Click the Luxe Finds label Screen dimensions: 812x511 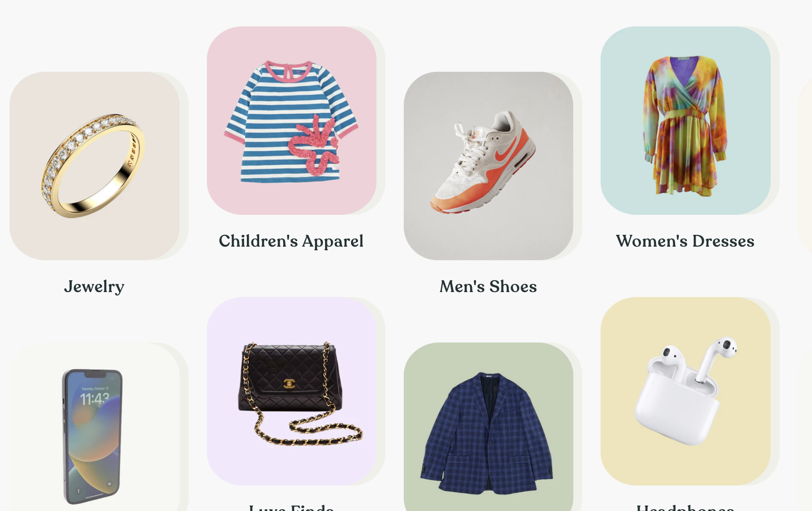click(291, 507)
